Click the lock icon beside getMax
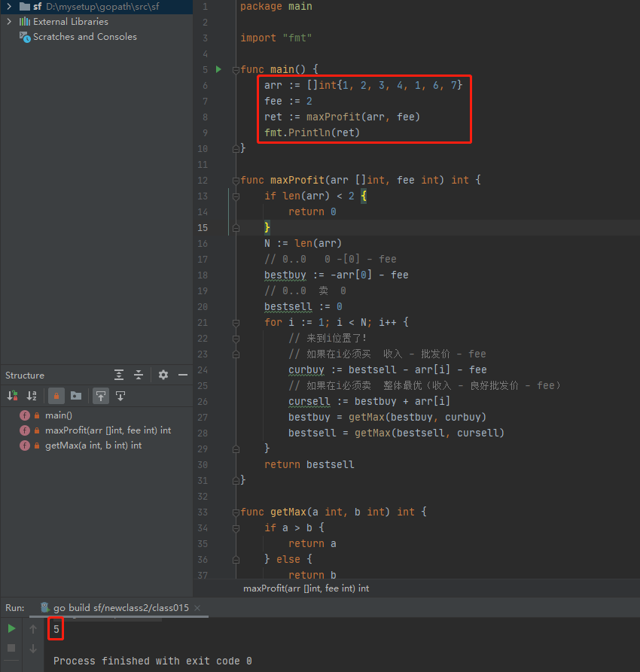This screenshot has height=672, width=640. click(37, 445)
